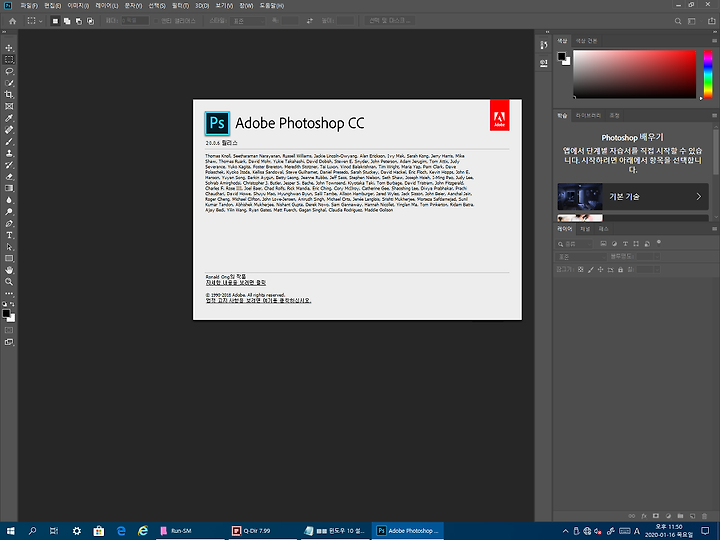This screenshot has height=540, width=720.
Task: Click the foreground color swatch in toolbox
Action: click(x=6, y=314)
